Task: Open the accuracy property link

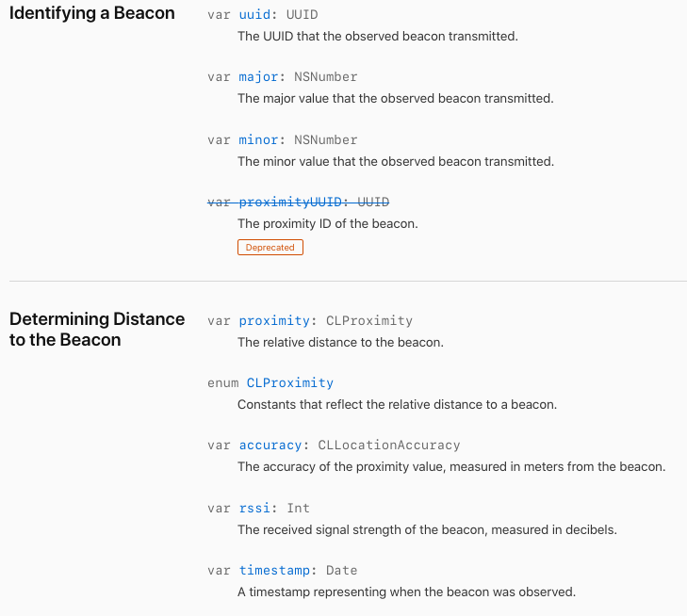Action: coord(270,445)
